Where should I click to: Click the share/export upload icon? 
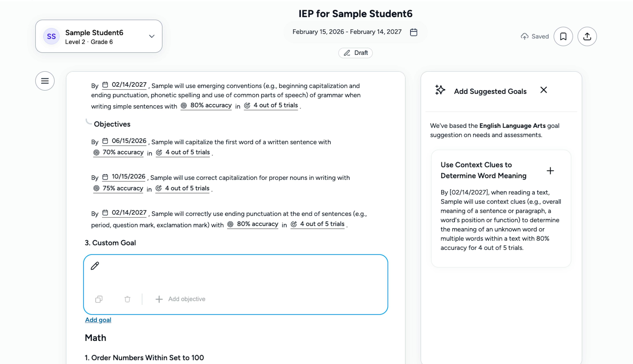point(587,37)
